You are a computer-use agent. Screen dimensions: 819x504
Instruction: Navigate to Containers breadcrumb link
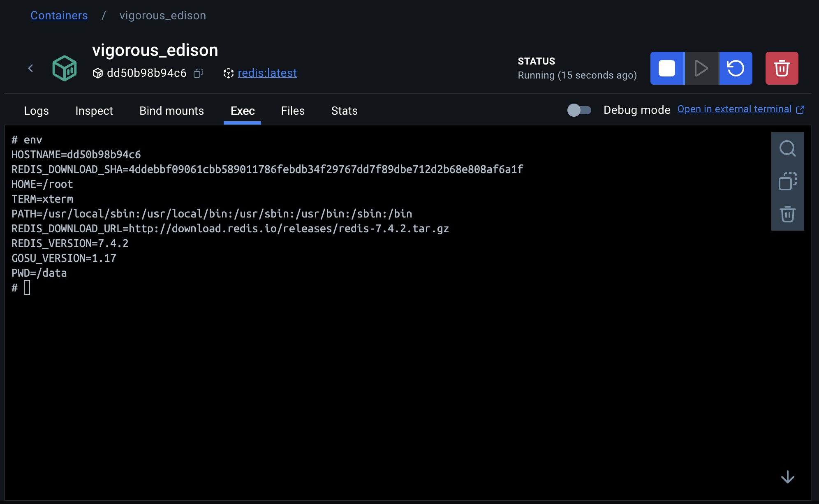[x=59, y=16]
